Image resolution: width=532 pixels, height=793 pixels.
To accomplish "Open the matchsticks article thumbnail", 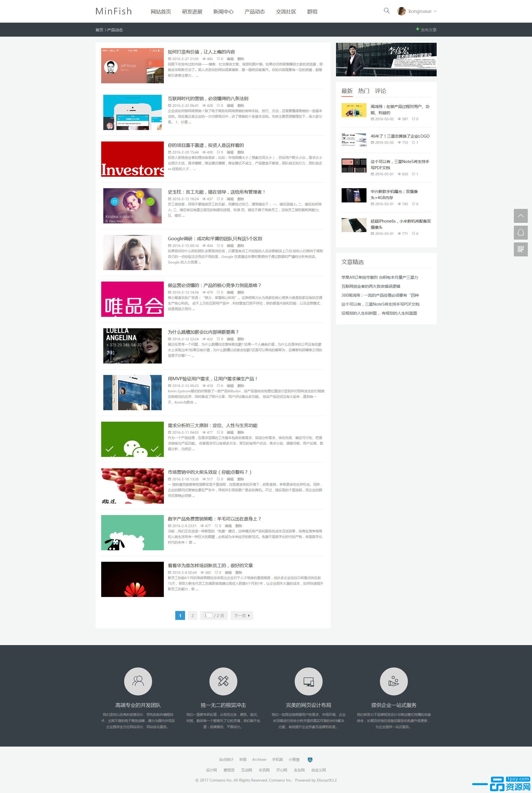I will (132, 486).
